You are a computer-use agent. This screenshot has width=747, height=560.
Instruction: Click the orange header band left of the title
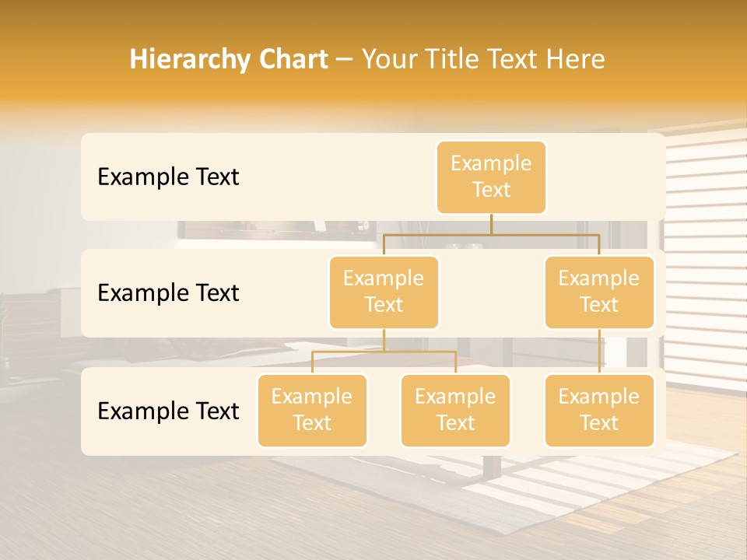pos(62,59)
